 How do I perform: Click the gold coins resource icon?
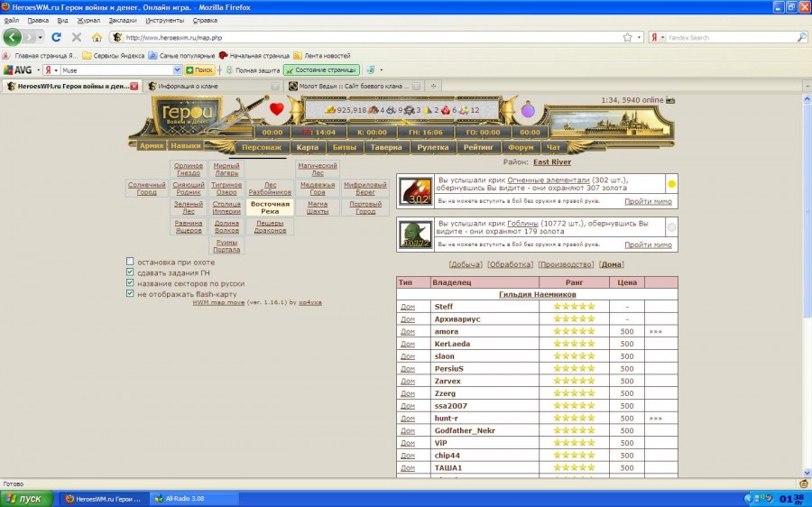[x=330, y=110]
